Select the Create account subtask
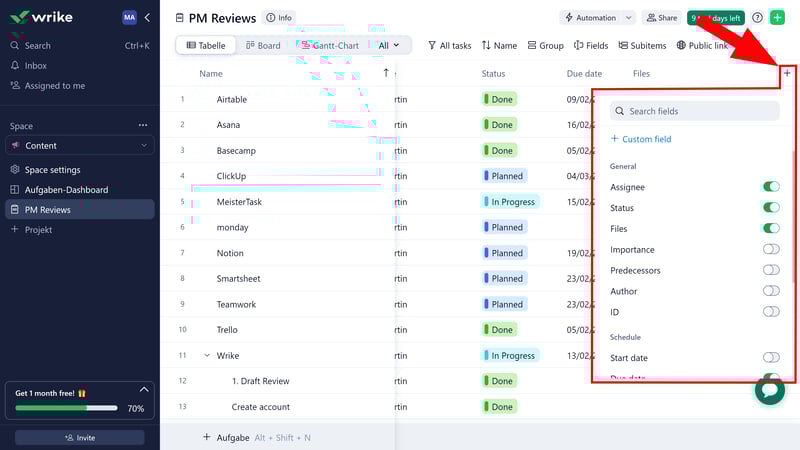The height and width of the screenshot is (450, 800). pos(260,407)
